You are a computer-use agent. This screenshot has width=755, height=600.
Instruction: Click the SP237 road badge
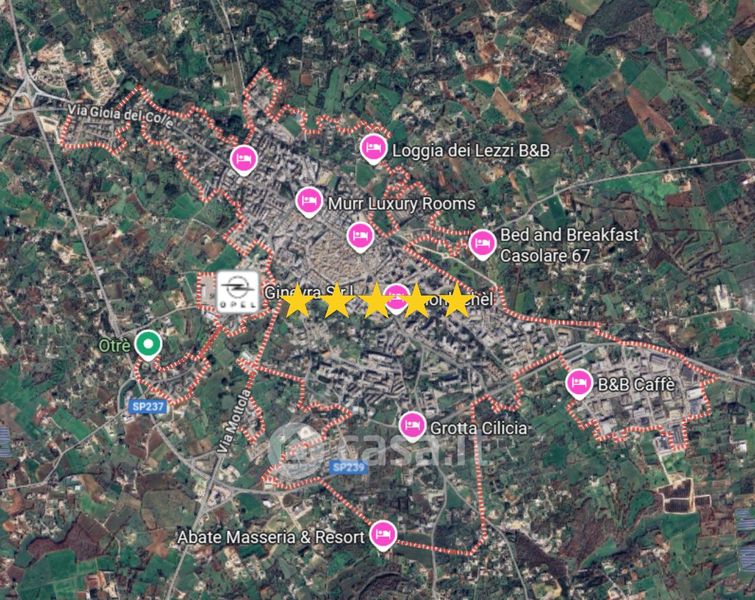[x=148, y=407]
